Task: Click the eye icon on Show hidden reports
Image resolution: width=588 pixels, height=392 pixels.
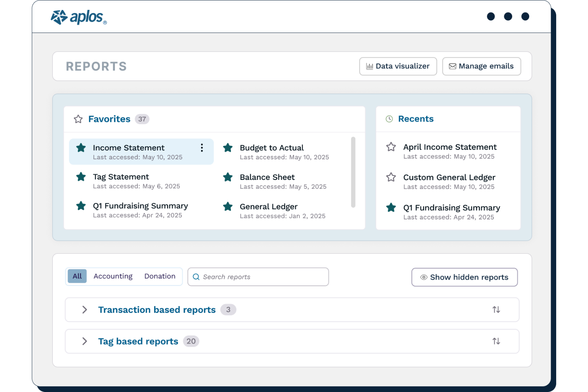Action: [x=423, y=277]
